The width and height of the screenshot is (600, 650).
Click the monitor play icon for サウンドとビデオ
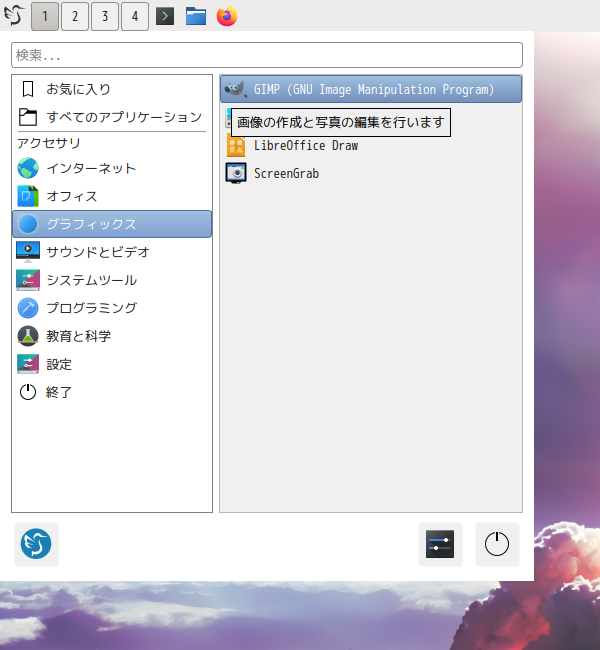click(x=28, y=252)
